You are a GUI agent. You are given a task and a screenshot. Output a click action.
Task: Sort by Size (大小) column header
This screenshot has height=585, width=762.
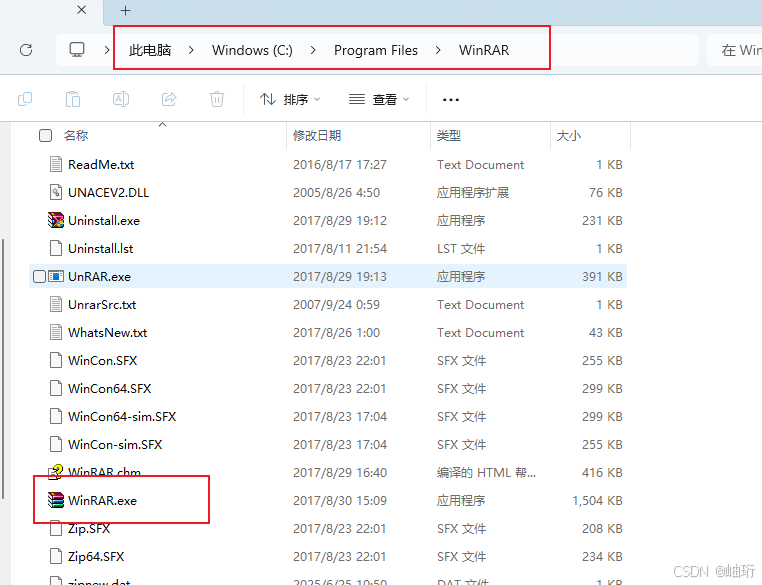pos(569,136)
